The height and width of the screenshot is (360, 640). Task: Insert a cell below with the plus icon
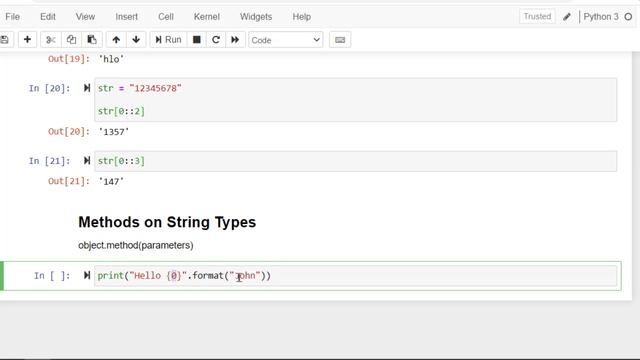tap(27, 40)
